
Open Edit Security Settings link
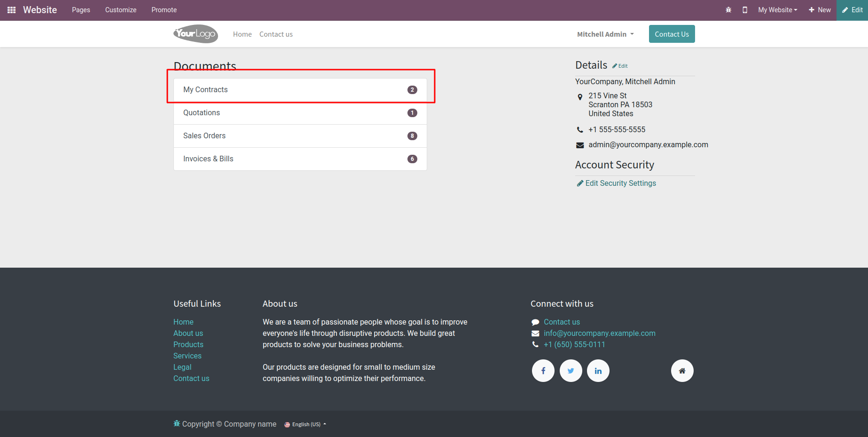tap(620, 183)
